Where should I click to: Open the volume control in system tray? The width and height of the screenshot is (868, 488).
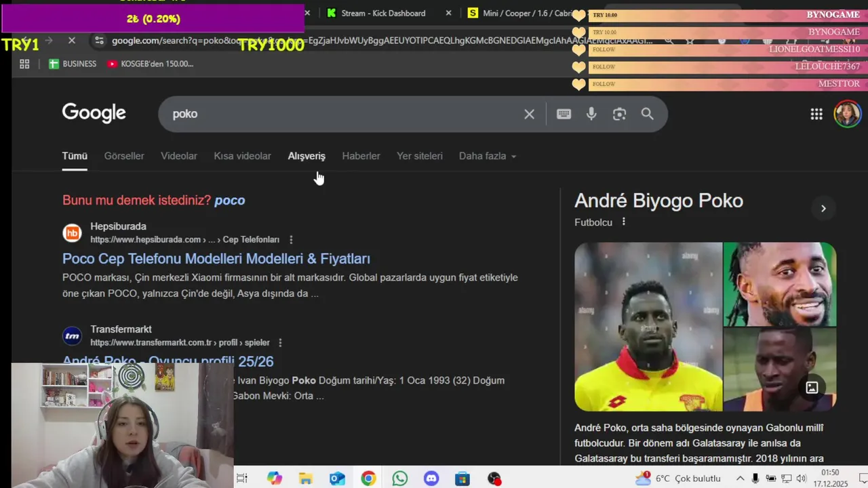(801, 479)
